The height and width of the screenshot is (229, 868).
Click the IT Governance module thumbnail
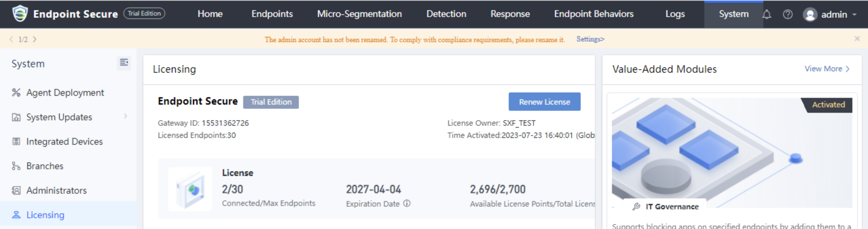[732, 153]
